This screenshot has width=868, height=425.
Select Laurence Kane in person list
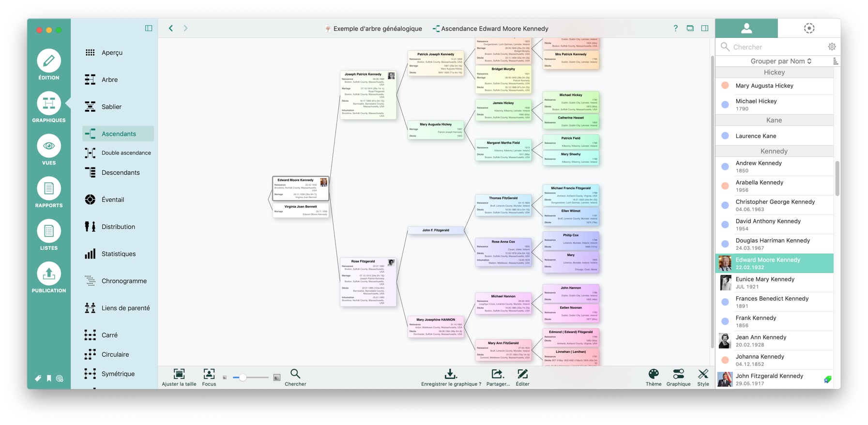775,136
